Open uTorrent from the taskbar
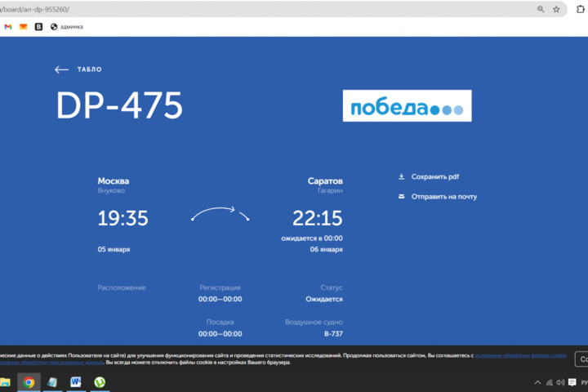 pos(99,381)
